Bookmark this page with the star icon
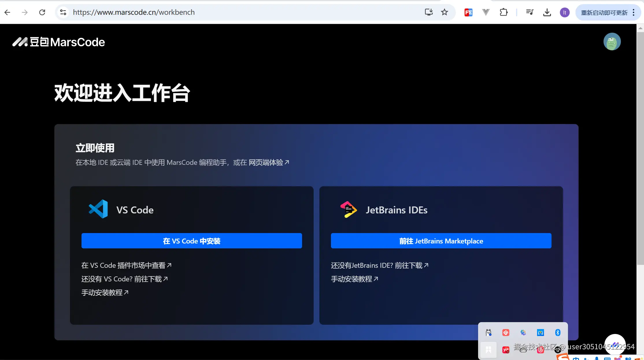Screen dimensions: 644x360 point(444,12)
